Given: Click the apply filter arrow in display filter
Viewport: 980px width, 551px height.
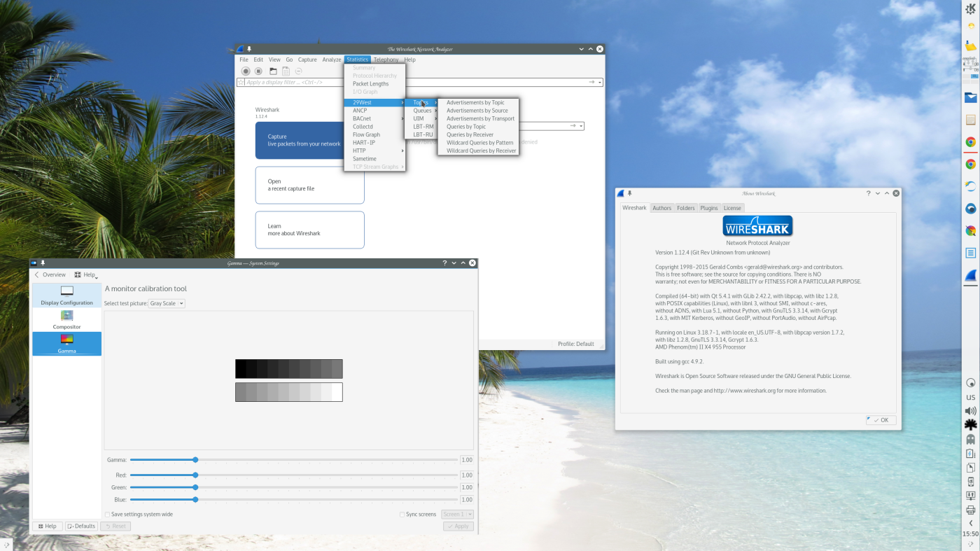Looking at the screenshot, I should tap(592, 83).
